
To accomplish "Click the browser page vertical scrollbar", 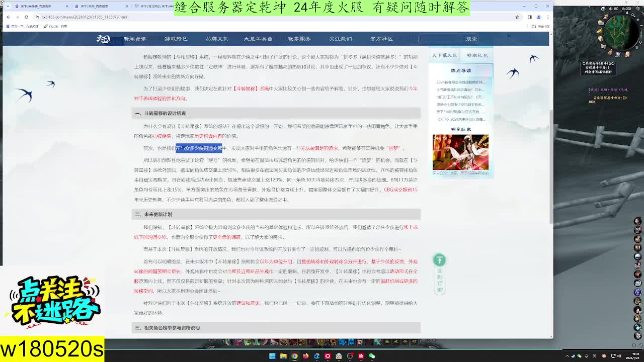I will 551,166.
